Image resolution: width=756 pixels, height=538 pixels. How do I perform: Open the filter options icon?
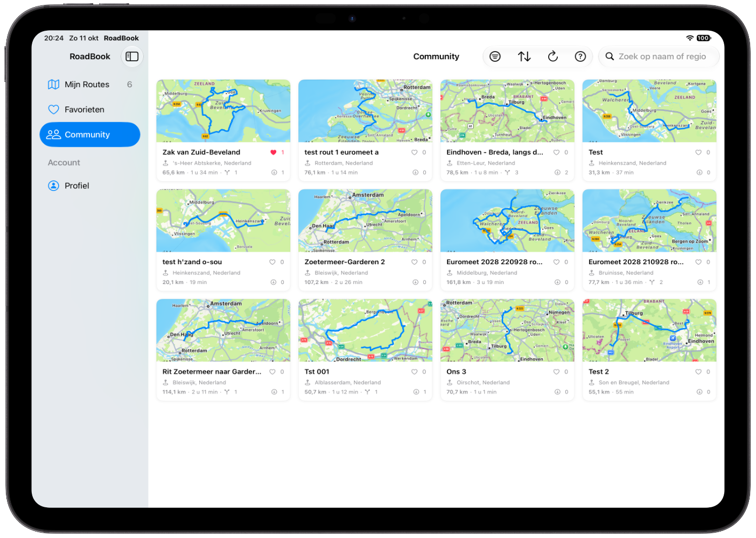[x=495, y=56]
